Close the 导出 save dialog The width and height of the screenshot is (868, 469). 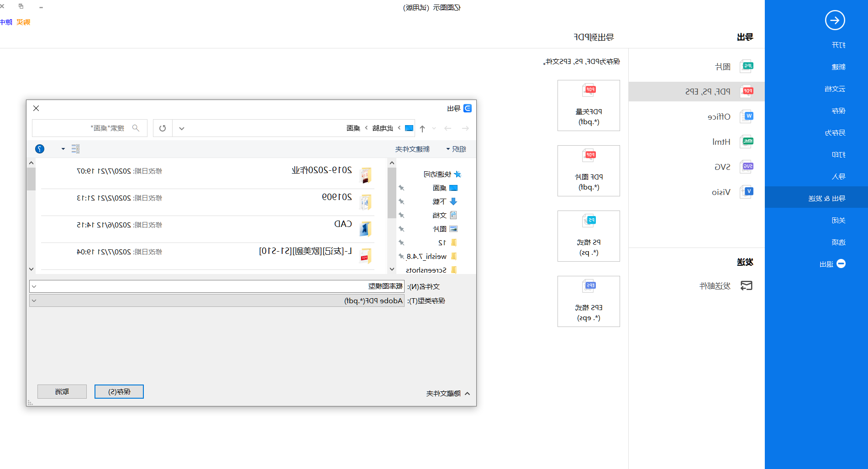(36, 108)
